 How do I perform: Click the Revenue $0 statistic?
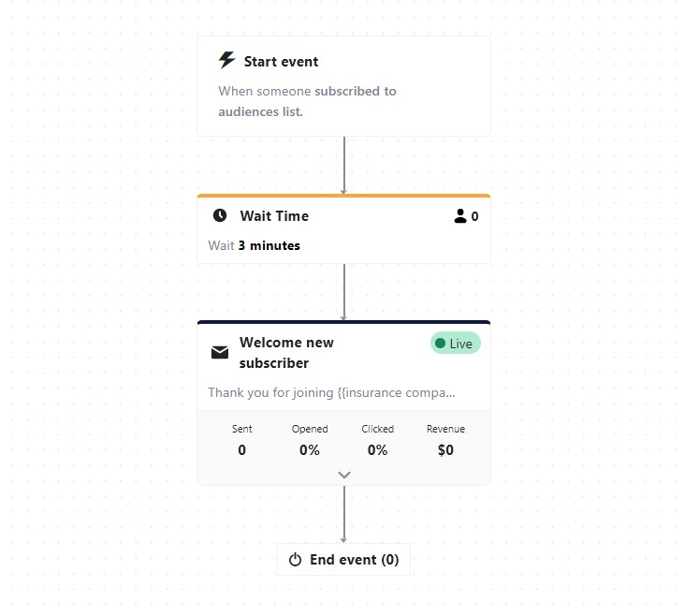point(445,440)
